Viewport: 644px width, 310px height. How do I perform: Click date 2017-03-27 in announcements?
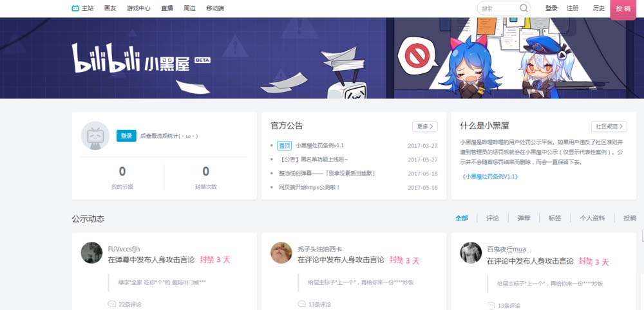(x=422, y=145)
